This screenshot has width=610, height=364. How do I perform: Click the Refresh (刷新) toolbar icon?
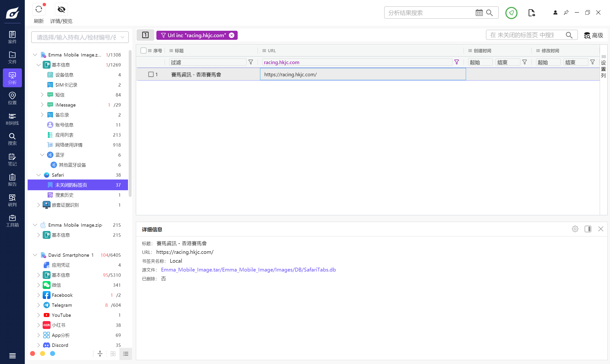(39, 10)
